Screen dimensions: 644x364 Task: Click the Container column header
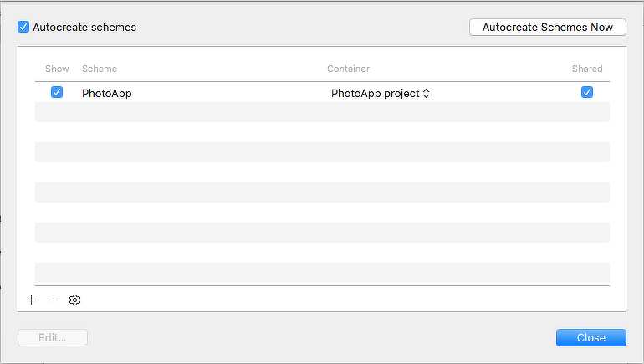click(x=348, y=69)
